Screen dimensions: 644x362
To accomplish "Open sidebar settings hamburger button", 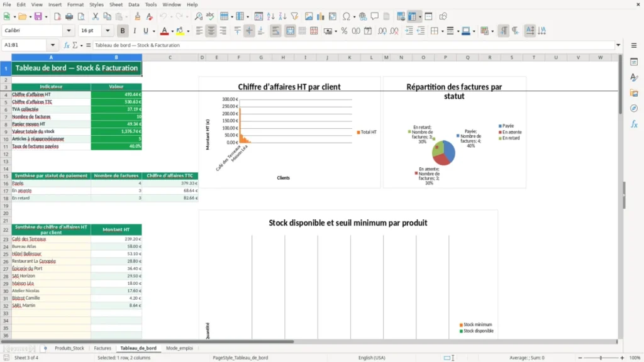I will coord(634,45).
